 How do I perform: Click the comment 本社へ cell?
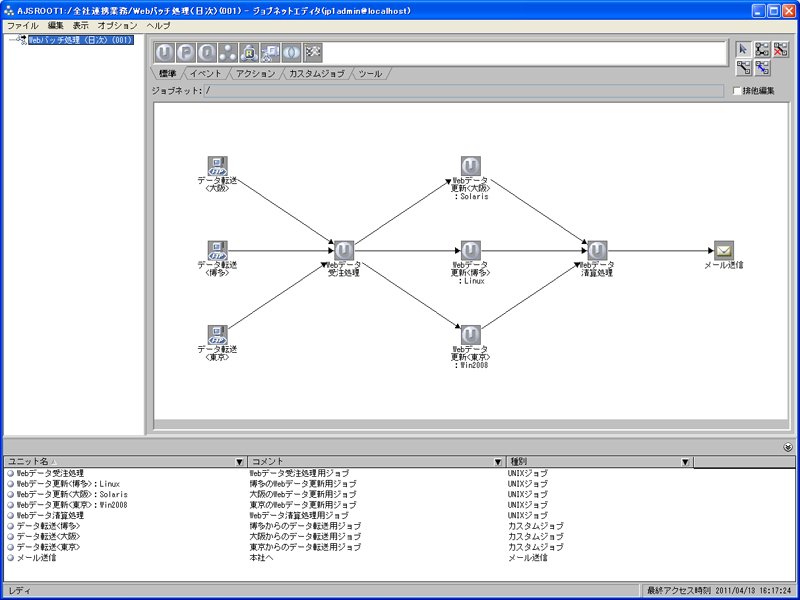[x=261, y=558]
